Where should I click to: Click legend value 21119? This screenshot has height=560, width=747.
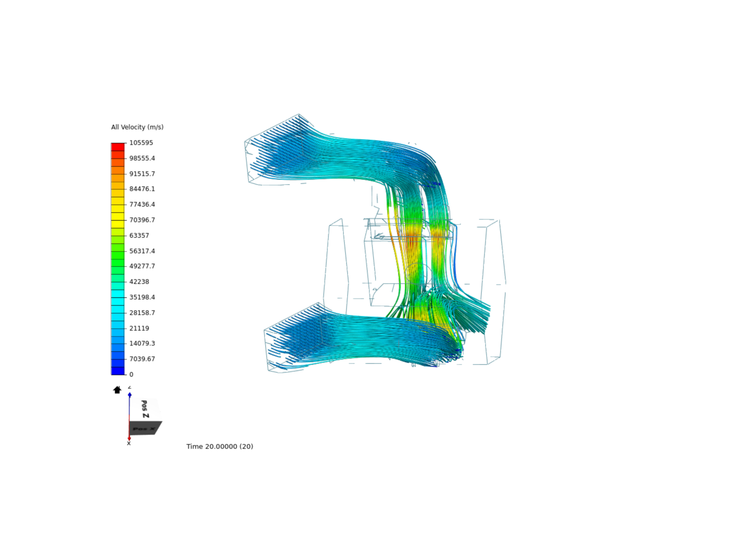[x=139, y=328]
